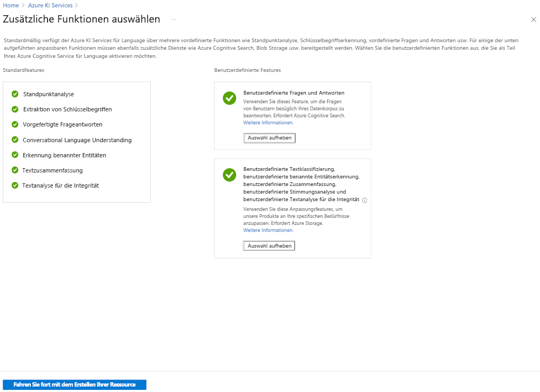Click the check icon next to Extraktion von Schlüsselbegriffen
The width and height of the screenshot is (540, 392).
(15, 109)
